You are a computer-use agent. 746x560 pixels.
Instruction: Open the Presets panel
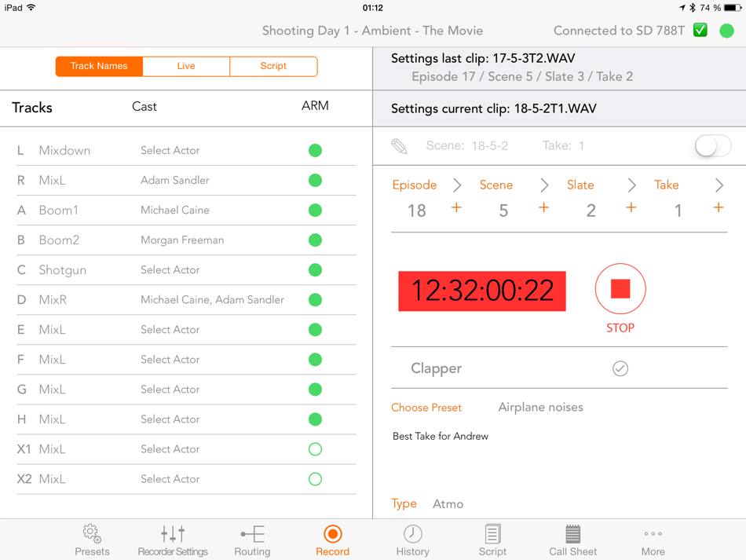[92, 540]
